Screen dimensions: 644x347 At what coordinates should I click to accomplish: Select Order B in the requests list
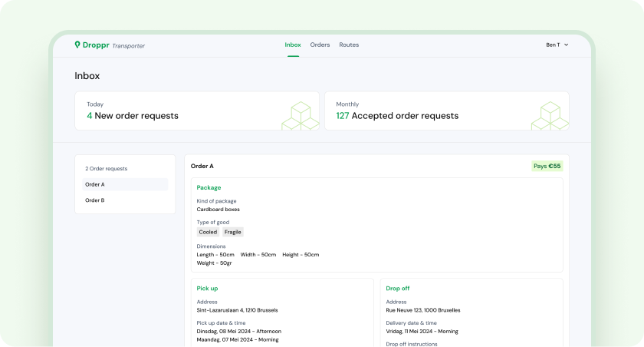[x=125, y=200]
